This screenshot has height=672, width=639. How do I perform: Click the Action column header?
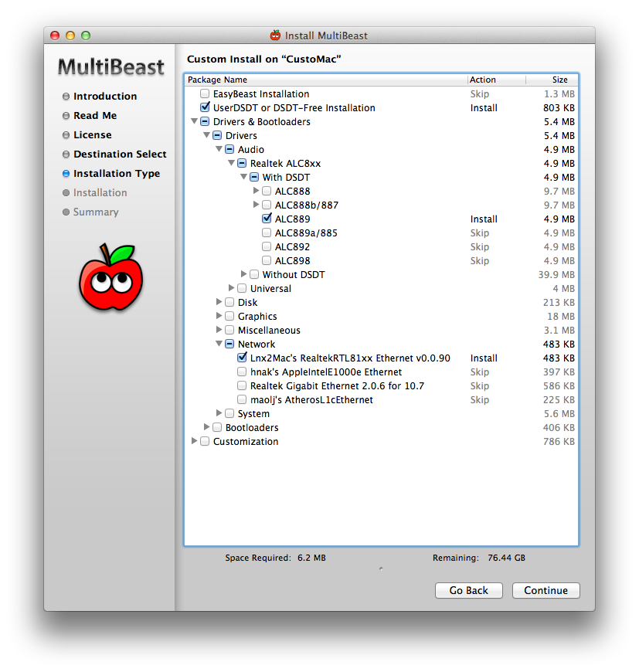496,80
